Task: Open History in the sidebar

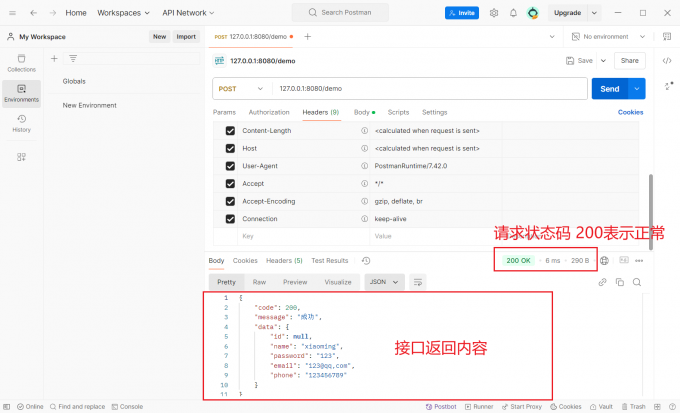Action: [x=22, y=124]
